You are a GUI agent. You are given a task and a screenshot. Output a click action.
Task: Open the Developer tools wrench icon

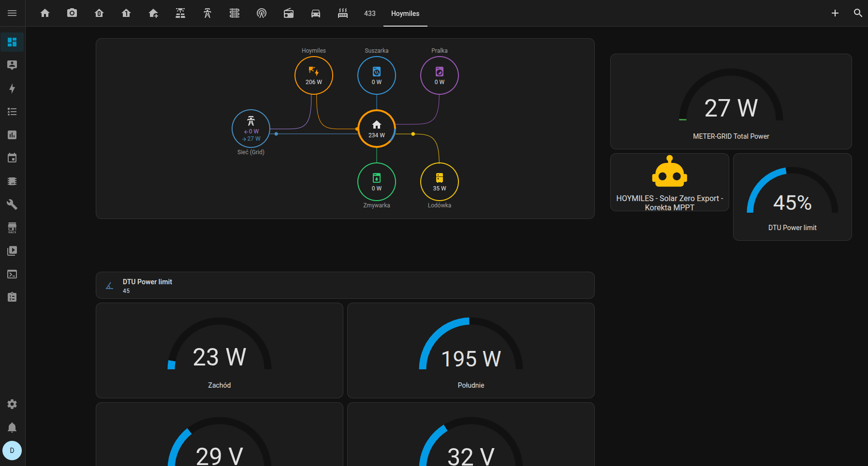pyautogui.click(x=12, y=204)
